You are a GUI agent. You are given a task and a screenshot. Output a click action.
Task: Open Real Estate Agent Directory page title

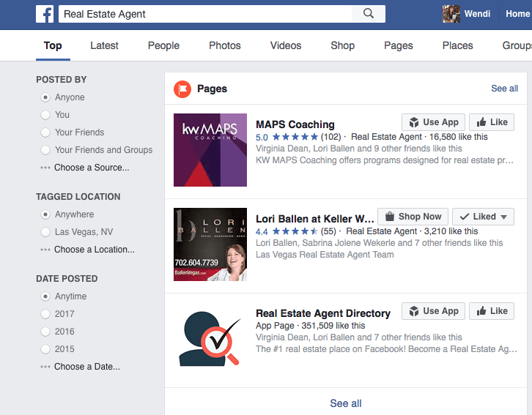323,314
